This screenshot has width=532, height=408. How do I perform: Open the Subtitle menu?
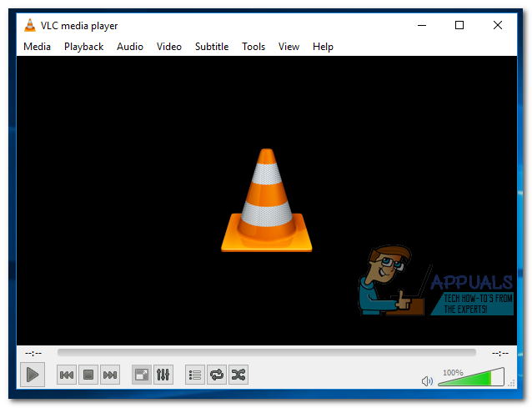212,47
